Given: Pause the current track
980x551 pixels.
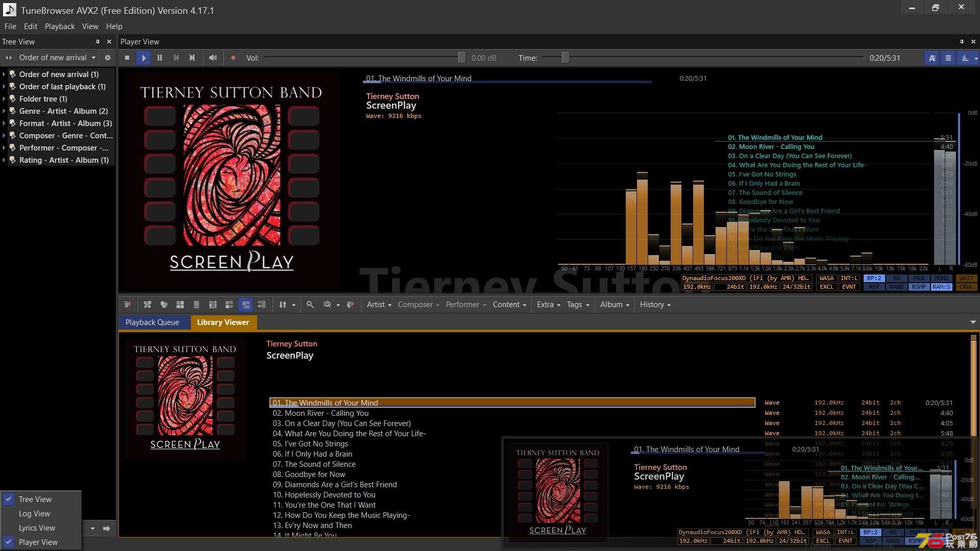Looking at the screenshot, I should click(x=160, y=58).
